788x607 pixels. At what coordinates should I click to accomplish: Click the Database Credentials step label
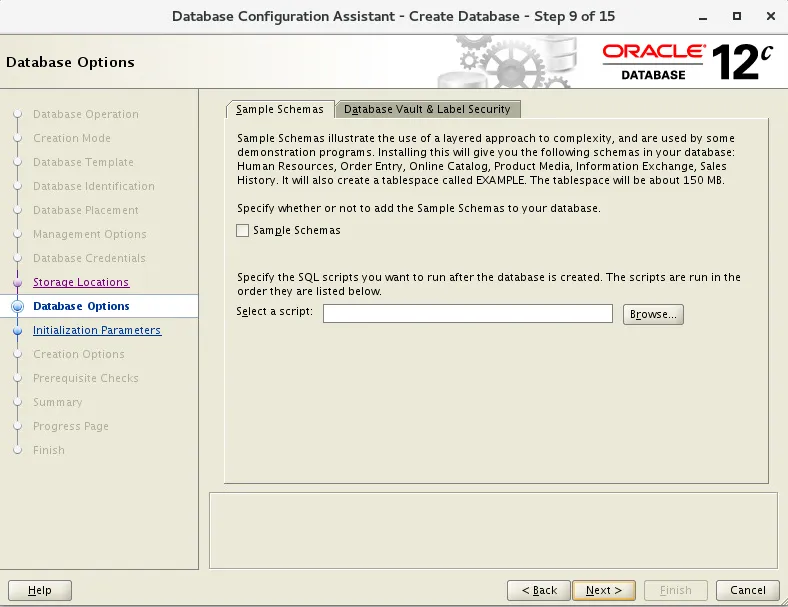pyautogui.click(x=89, y=258)
